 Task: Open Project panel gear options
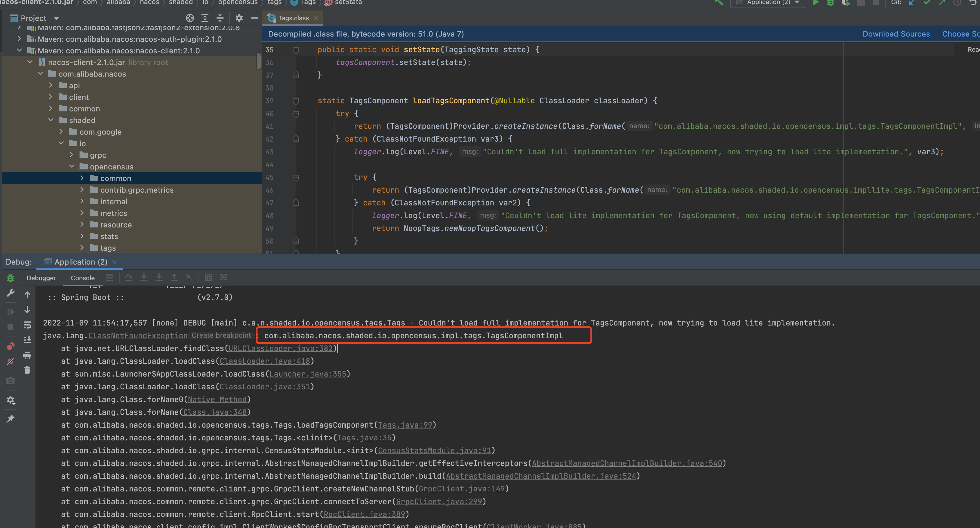[239, 18]
